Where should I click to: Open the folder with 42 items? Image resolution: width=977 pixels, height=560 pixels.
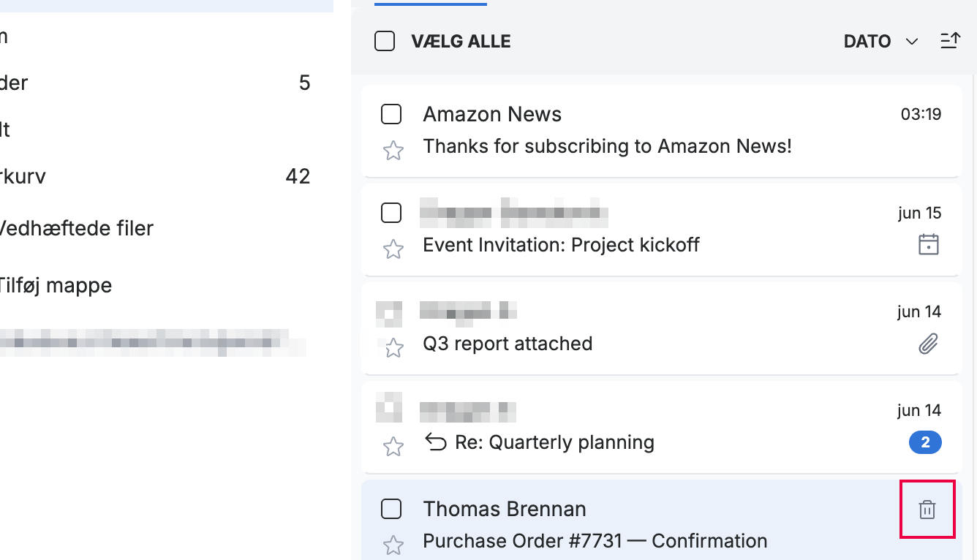(x=155, y=176)
